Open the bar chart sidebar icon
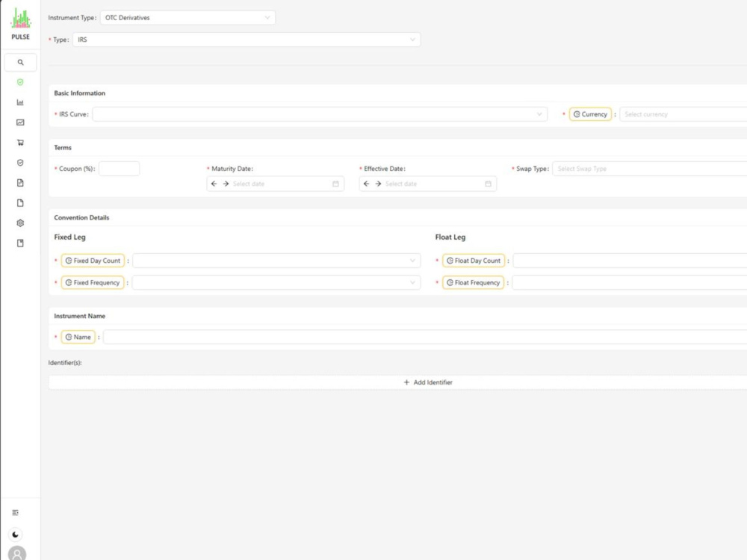 point(20,102)
